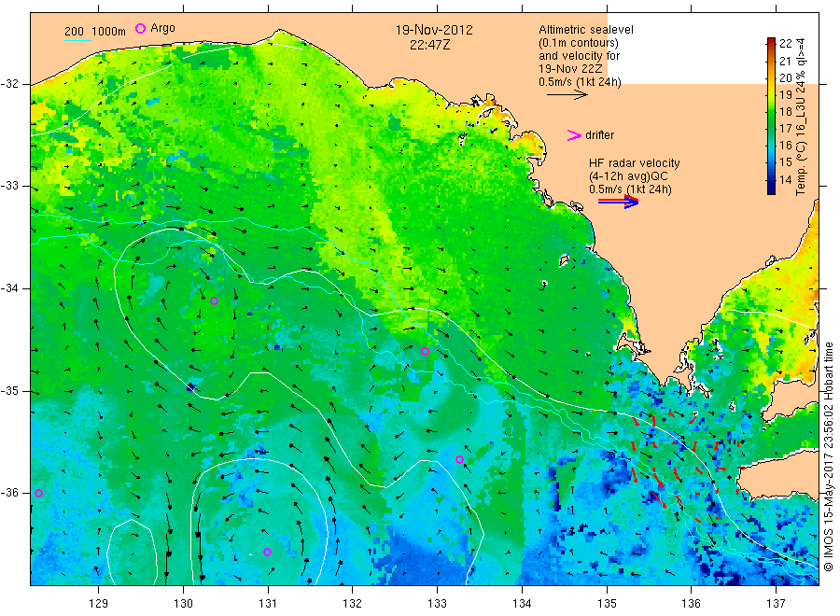Image resolution: width=840 pixels, height=616 pixels.
Task: Select Argo float marker near 36°S 128.3°E
Action: pyautogui.click(x=38, y=494)
